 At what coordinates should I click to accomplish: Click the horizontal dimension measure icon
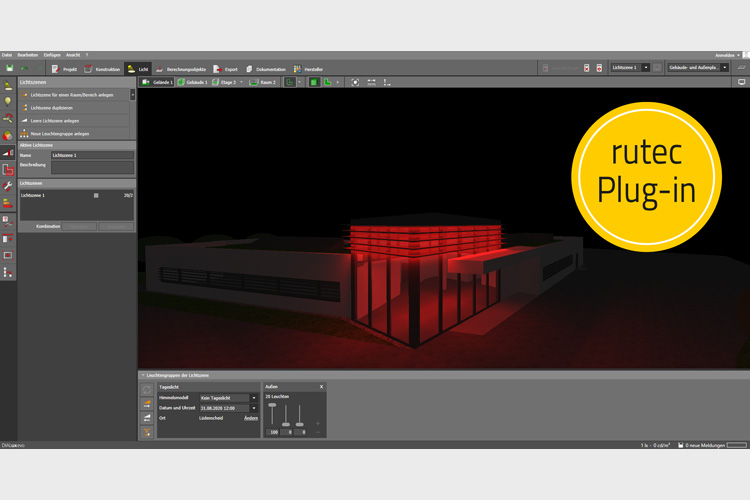[371, 82]
